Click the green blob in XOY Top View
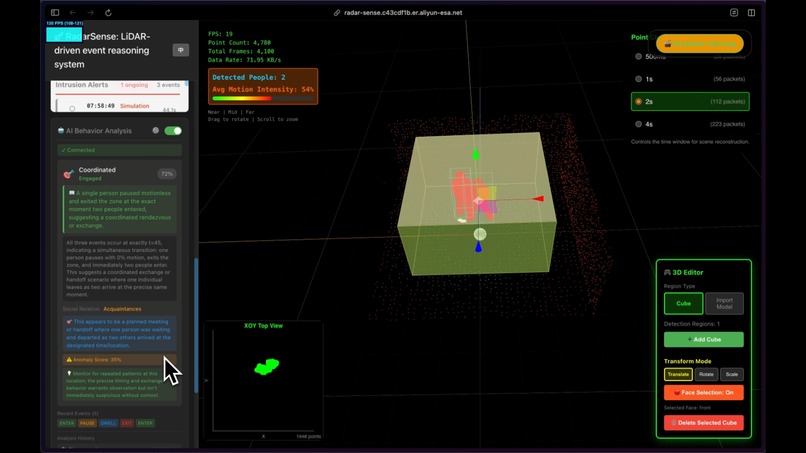 click(267, 367)
